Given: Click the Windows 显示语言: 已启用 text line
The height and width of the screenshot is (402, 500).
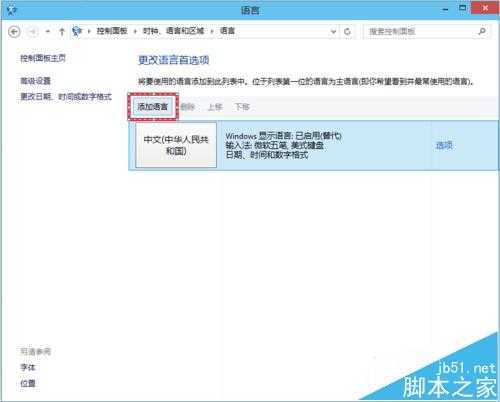Looking at the screenshot, I should pyautogui.click(x=284, y=136).
